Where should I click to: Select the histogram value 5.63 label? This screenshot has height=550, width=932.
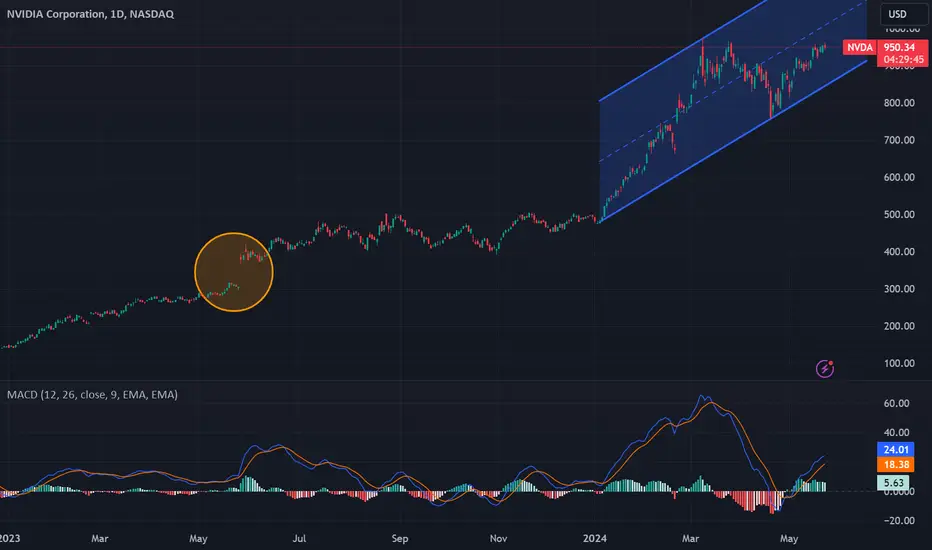pyautogui.click(x=893, y=483)
